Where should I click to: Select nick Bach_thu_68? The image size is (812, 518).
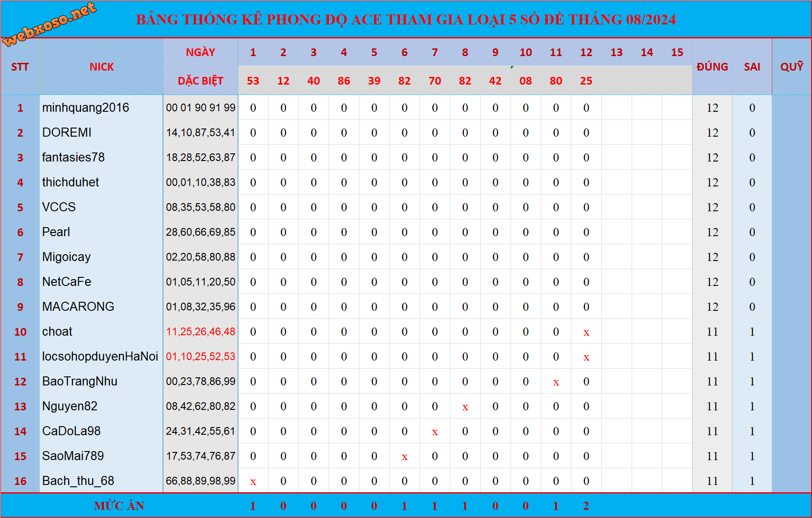coord(78,481)
